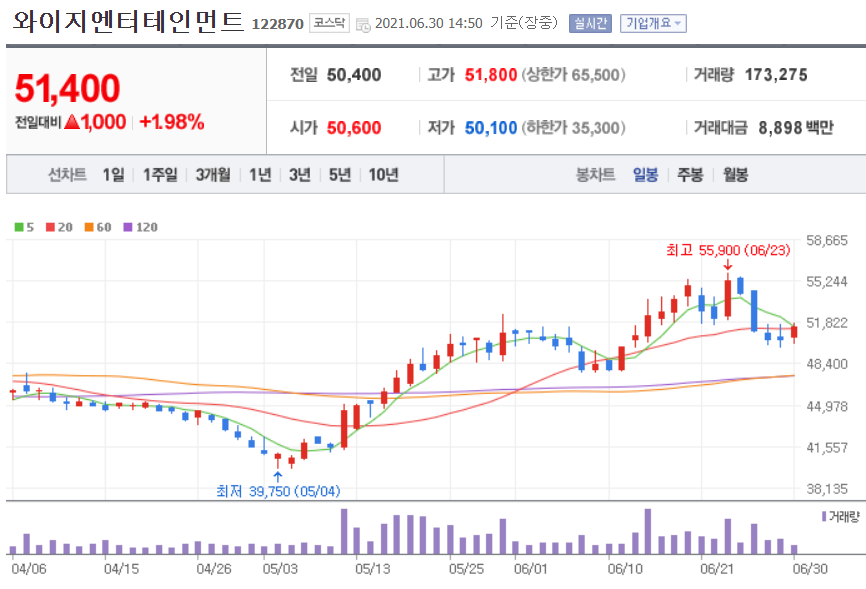Open the 10년 line chart
The image size is (866, 589).
click(384, 175)
